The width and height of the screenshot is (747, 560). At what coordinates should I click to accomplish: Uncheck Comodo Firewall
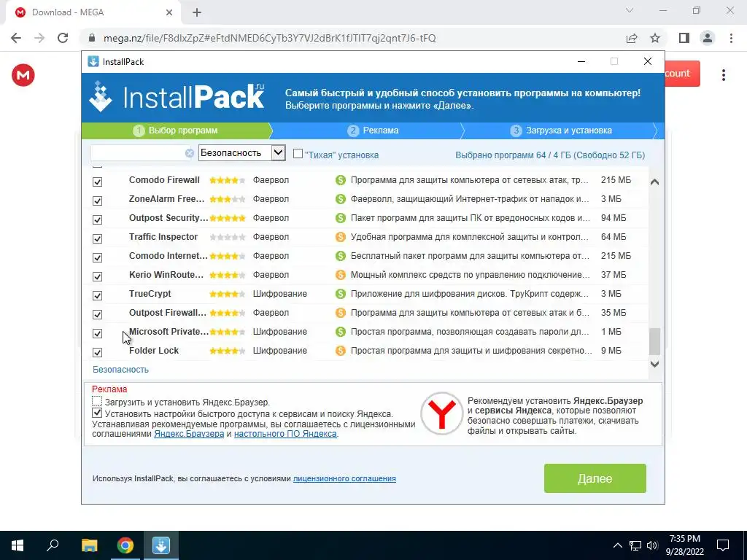pyautogui.click(x=97, y=182)
